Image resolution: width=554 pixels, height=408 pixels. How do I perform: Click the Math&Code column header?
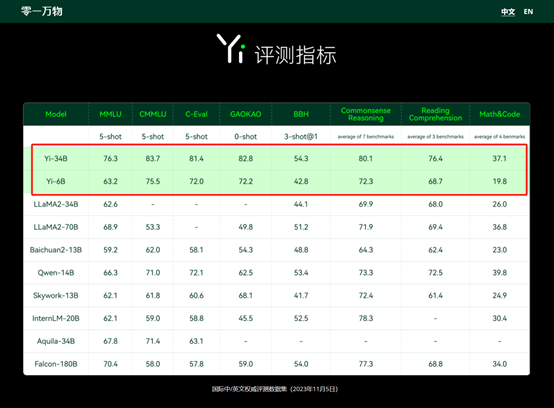500,114
